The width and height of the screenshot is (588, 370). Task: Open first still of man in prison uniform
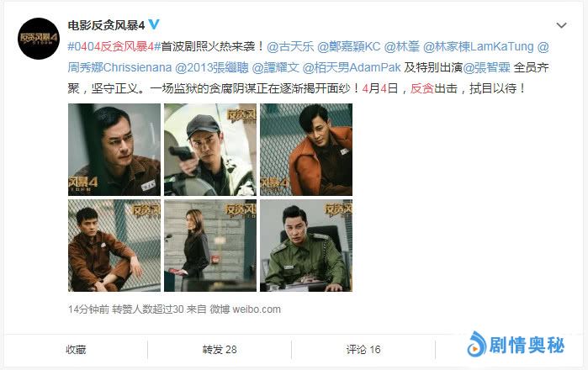(114, 150)
